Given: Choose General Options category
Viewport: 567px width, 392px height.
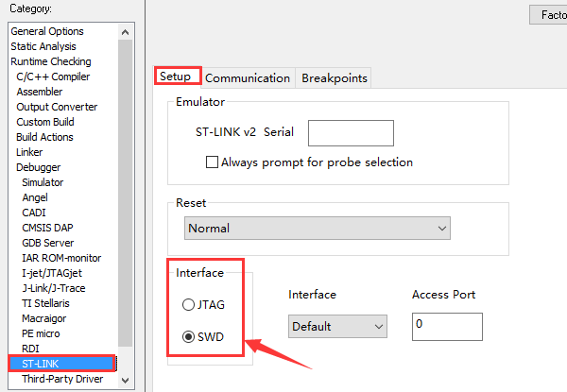Looking at the screenshot, I should click(x=47, y=31).
